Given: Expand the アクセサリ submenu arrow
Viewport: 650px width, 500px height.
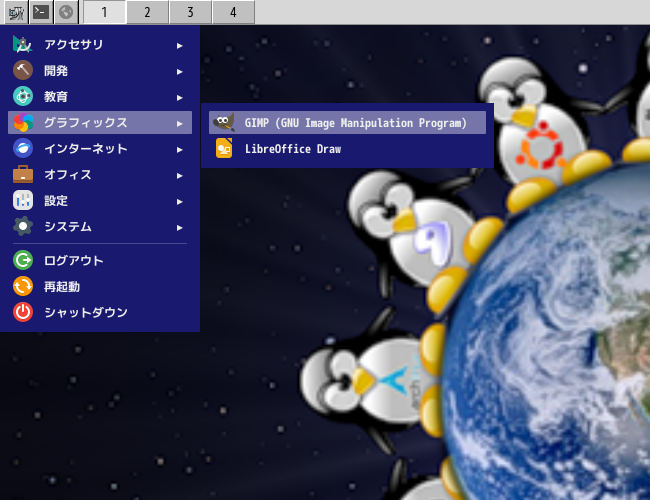Looking at the screenshot, I should [x=179, y=46].
